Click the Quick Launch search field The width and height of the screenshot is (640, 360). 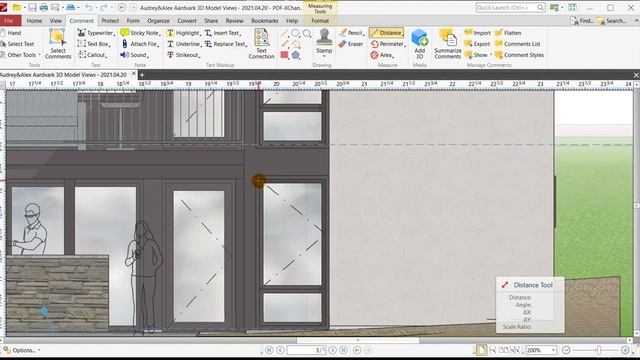coord(510,7)
